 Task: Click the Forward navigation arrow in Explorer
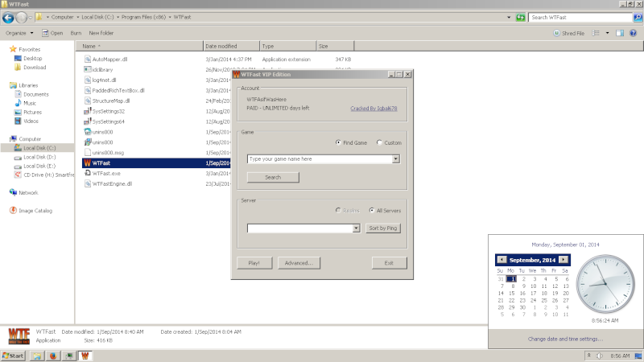(x=22, y=17)
